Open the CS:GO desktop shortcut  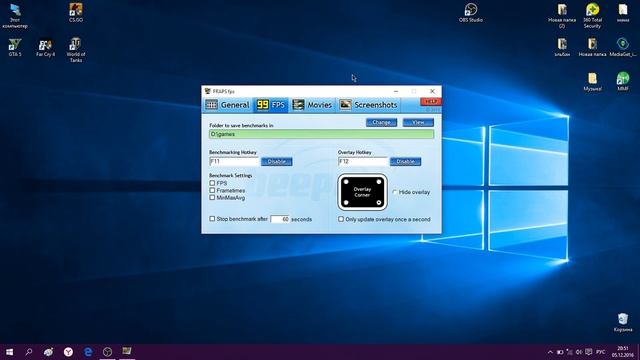(x=76, y=12)
